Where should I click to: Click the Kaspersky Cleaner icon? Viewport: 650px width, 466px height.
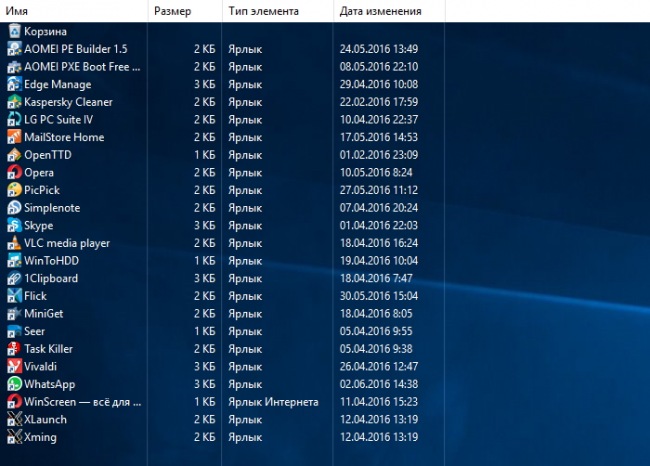[14, 102]
